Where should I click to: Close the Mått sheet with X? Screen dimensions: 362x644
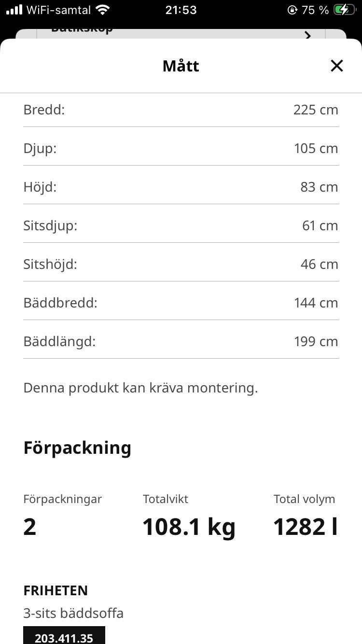click(x=336, y=66)
